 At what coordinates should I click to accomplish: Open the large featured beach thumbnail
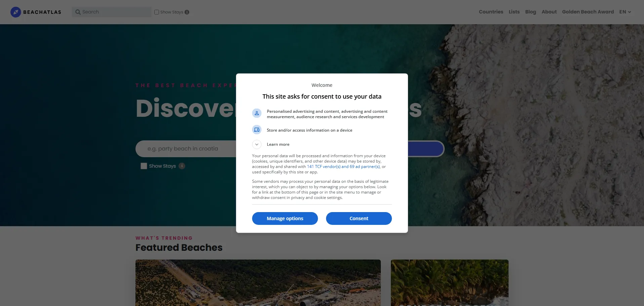coord(258,283)
